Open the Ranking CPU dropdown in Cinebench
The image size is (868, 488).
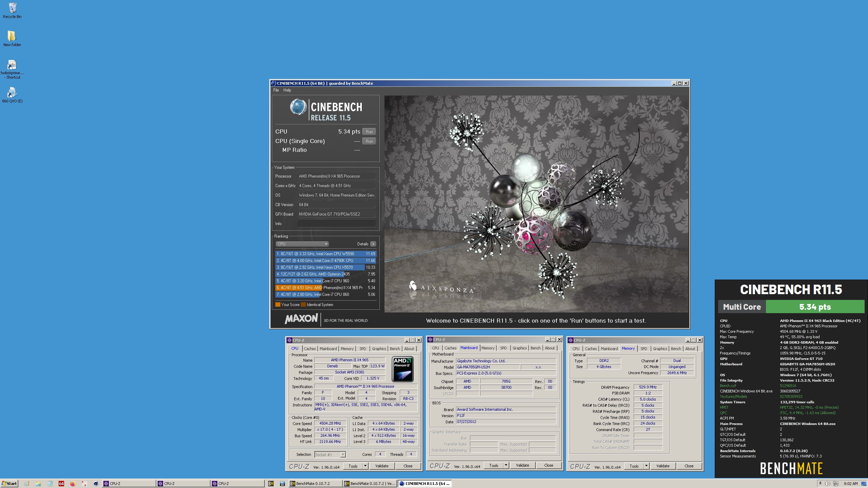coord(302,244)
